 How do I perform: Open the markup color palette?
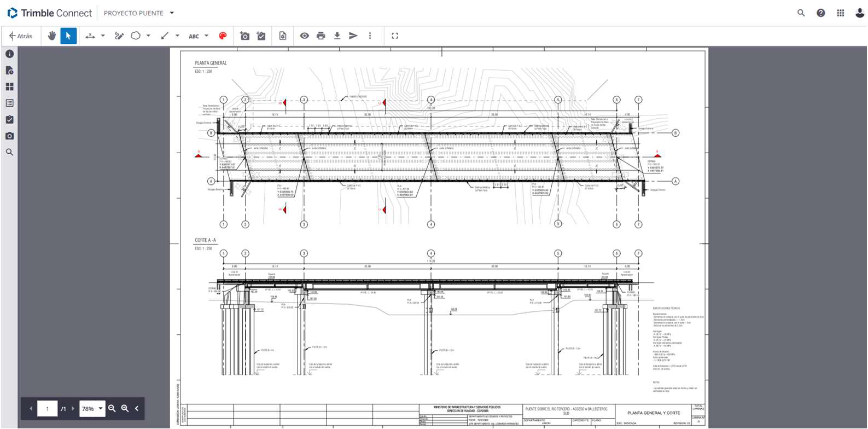pyautogui.click(x=223, y=36)
